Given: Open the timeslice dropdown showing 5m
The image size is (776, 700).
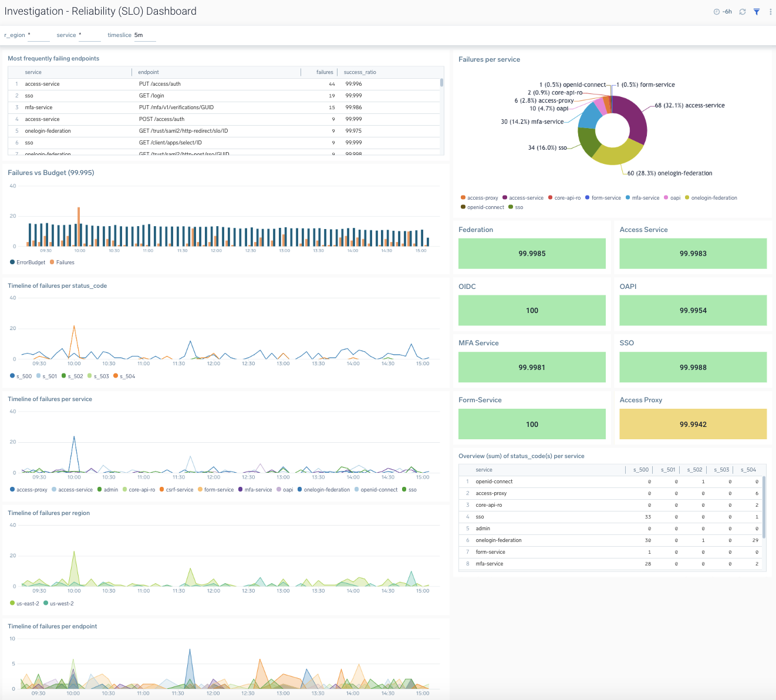Looking at the screenshot, I should (145, 35).
